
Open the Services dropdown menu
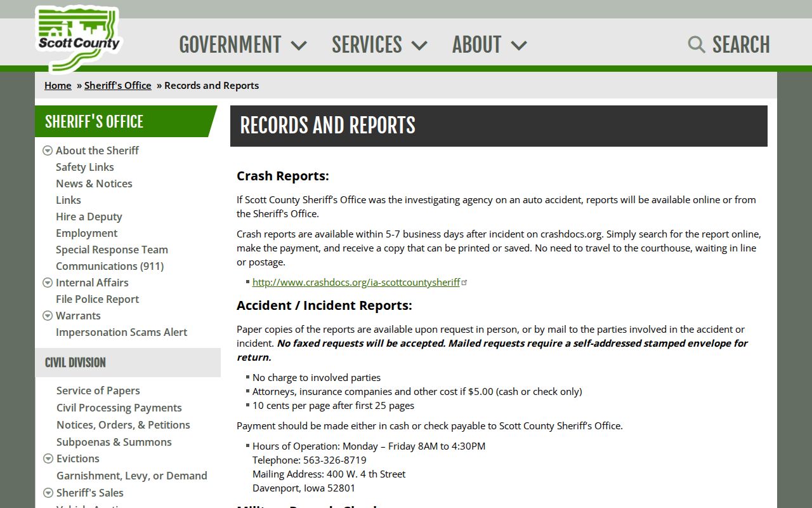pos(379,44)
